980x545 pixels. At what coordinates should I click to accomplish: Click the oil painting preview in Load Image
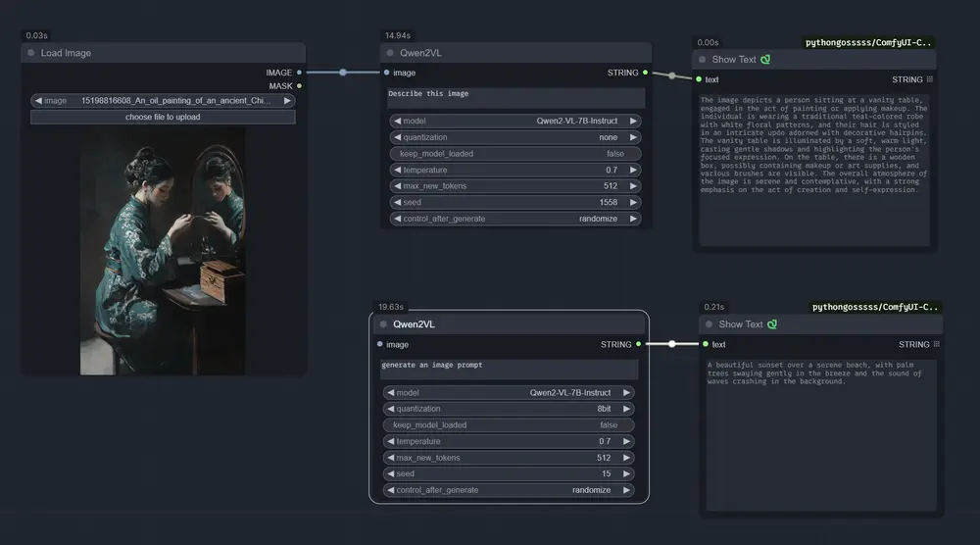163,251
